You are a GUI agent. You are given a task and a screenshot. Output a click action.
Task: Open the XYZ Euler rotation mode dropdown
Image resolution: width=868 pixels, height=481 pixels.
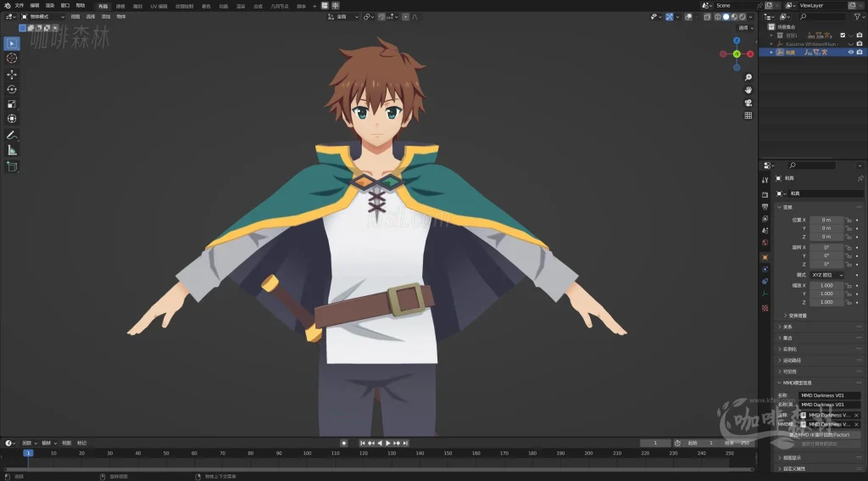coord(827,275)
